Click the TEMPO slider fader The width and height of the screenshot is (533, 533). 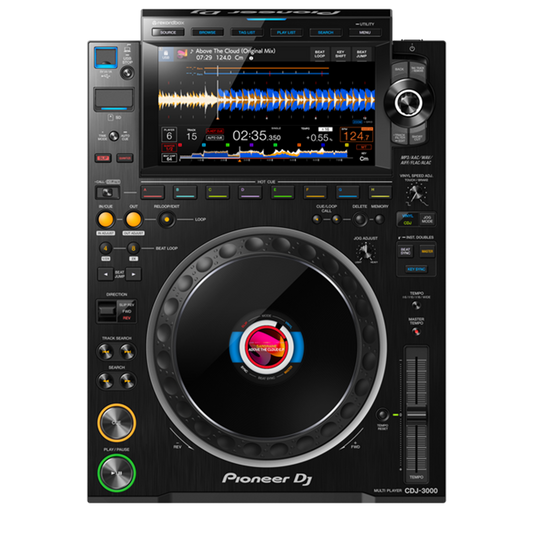pos(416,414)
